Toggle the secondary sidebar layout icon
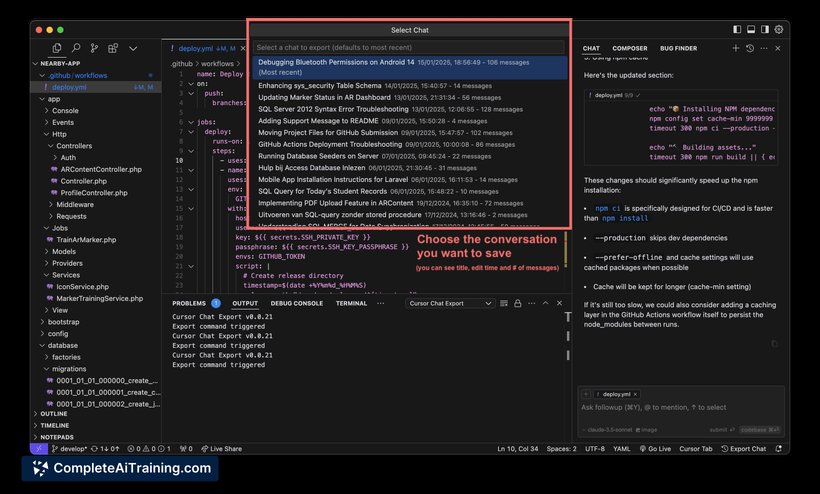This screenshot has height=494, width=820. click(x=765, y=30)
